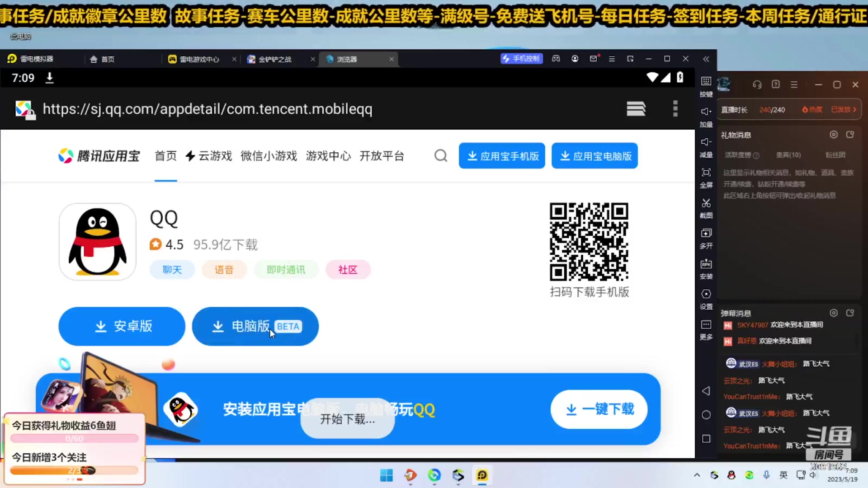Download the 电脑版 BETA of QQ
868x488 pixels.
[255, 326]
